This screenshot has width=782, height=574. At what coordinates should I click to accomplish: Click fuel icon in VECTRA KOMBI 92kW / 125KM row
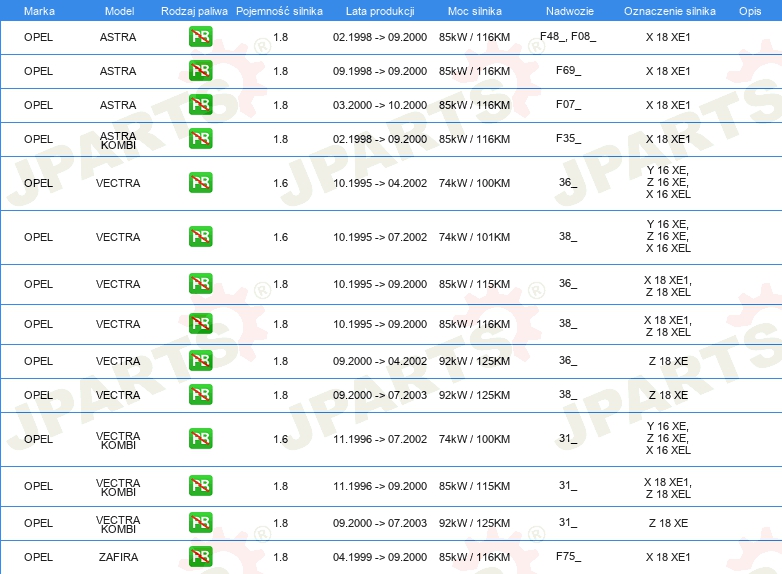tap(200, 523)
